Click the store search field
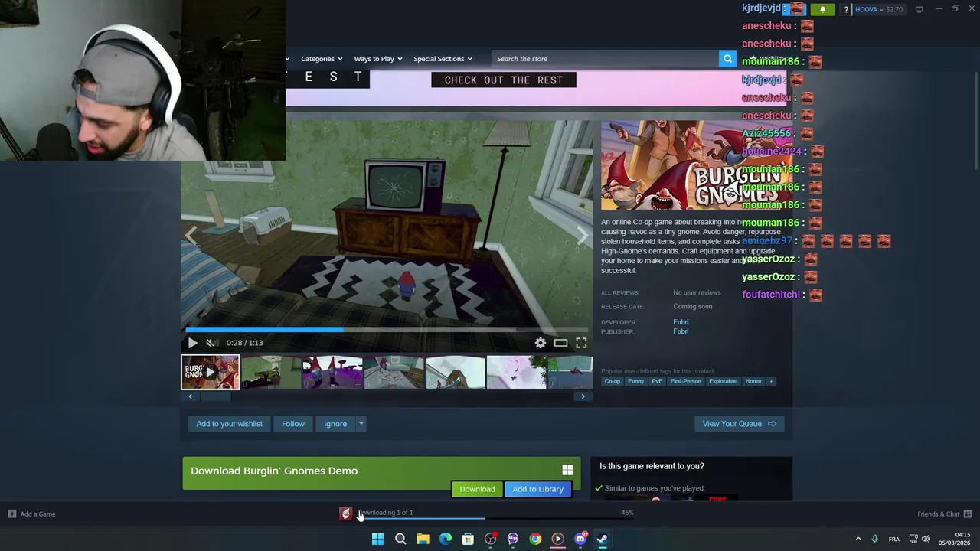The image size is (980, 551). (x=606, y=59)
